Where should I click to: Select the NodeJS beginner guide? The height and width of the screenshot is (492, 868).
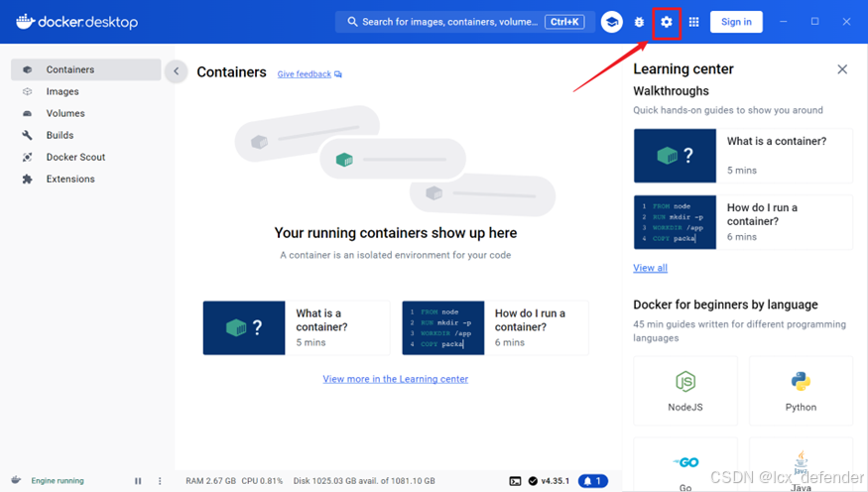[685, 391]
